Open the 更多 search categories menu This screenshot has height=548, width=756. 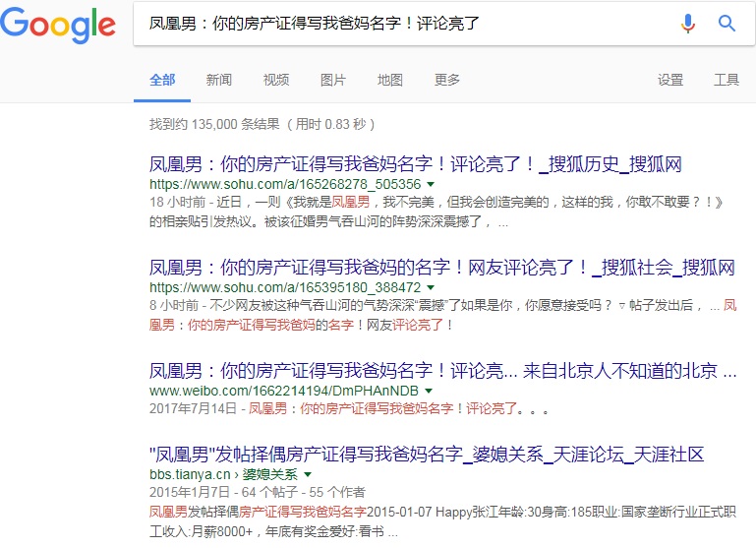[x=447, y=80]
